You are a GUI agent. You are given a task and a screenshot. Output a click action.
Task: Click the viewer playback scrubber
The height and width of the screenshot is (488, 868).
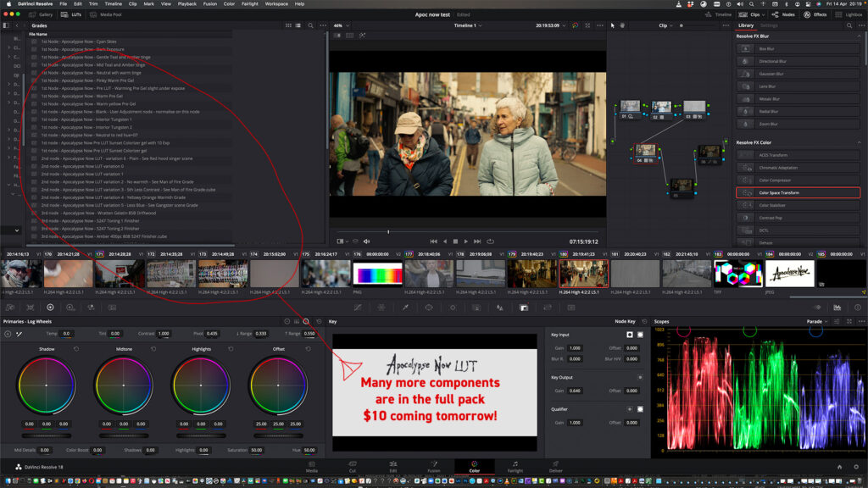[388, 232]
